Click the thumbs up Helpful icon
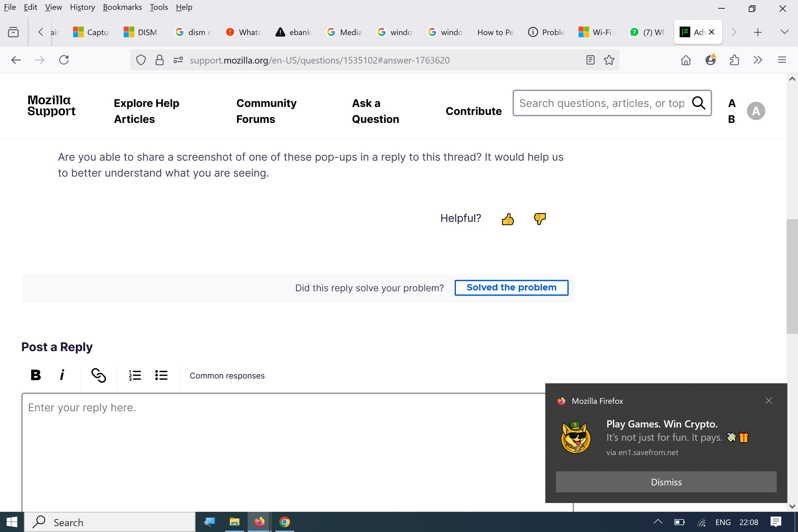 click(x=508, y=219)
